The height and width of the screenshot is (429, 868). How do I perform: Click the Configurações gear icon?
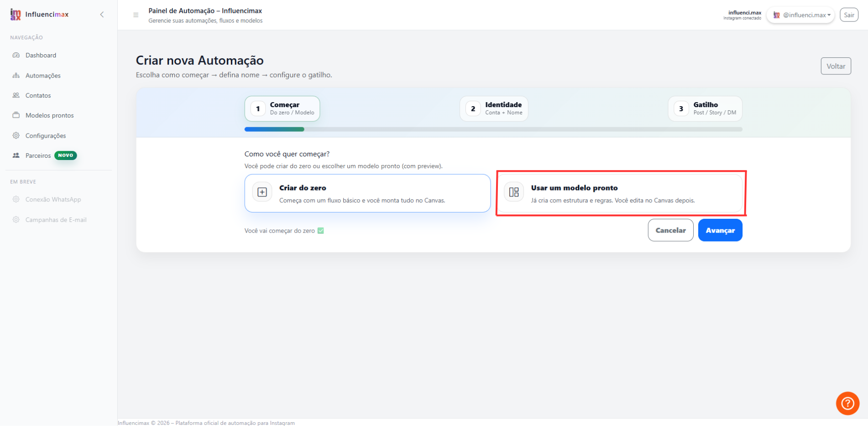16,135
